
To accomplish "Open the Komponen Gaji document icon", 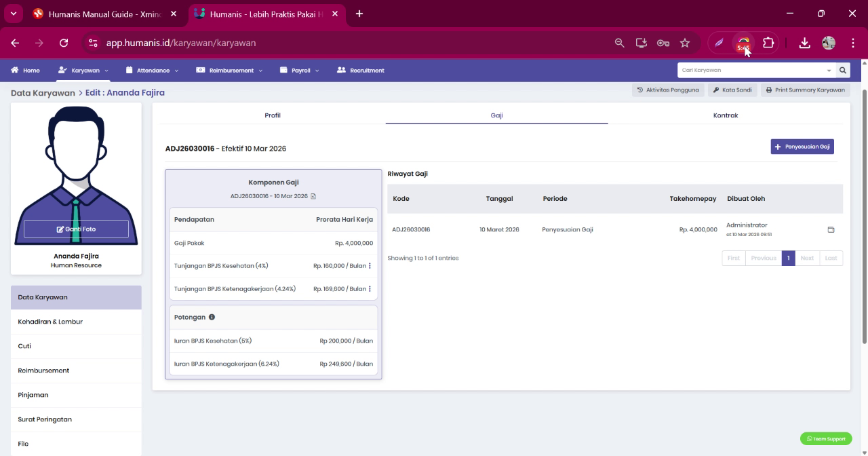I will 313,196.
